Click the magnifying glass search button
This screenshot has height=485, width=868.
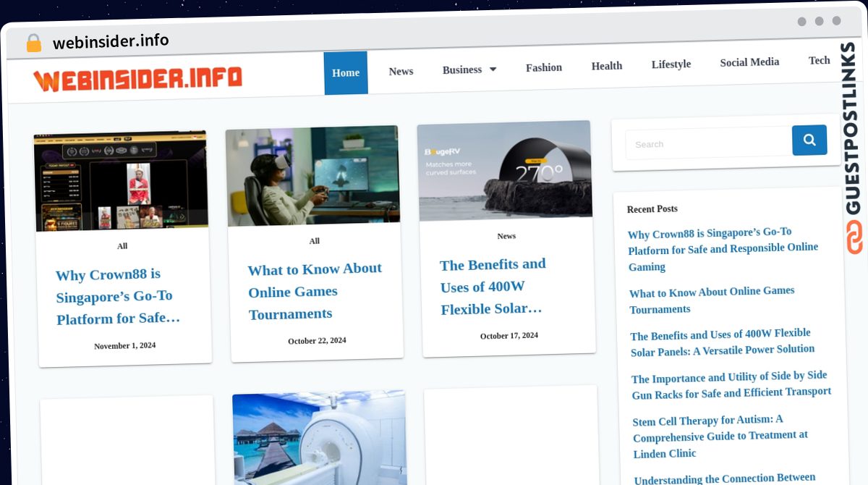[x=809, y=140]
